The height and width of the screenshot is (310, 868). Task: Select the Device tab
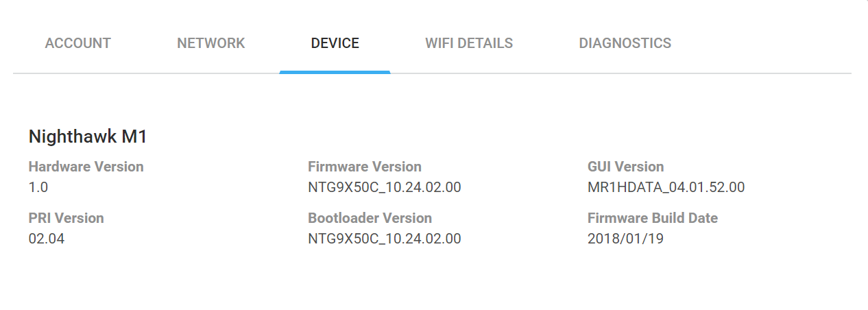335,43
